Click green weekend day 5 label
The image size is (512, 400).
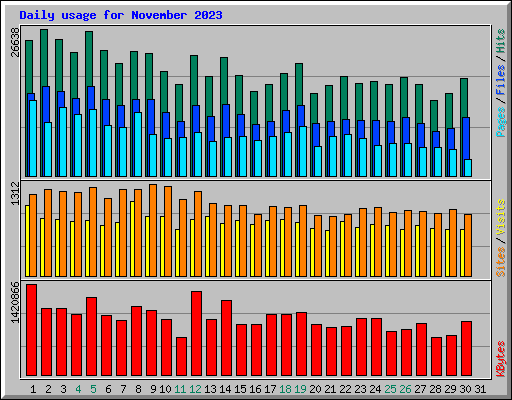pos(93,389)
